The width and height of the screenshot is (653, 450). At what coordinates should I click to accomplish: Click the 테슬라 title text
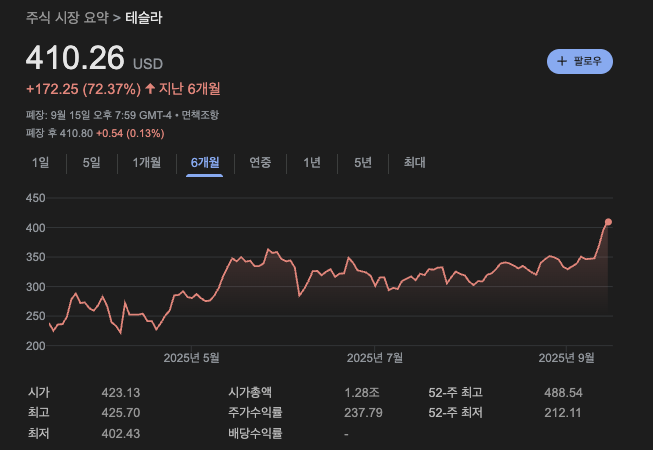(x=145, y=16)
